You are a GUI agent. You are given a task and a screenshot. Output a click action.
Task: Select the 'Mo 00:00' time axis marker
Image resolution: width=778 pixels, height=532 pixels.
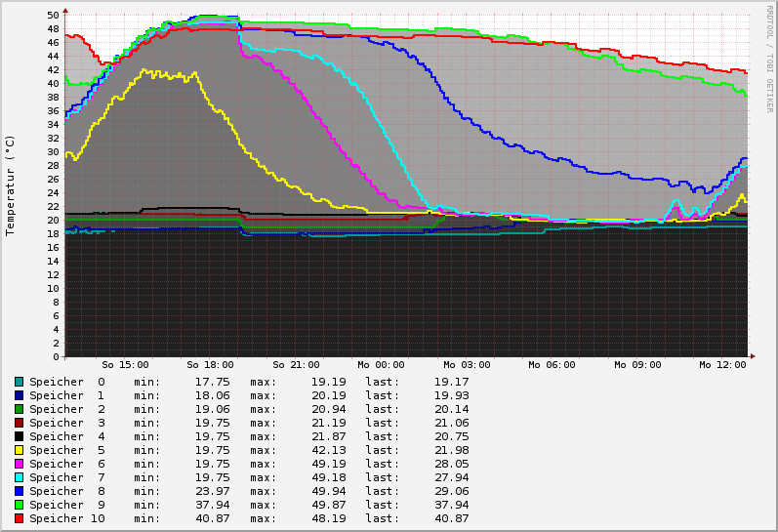[381, 364]
